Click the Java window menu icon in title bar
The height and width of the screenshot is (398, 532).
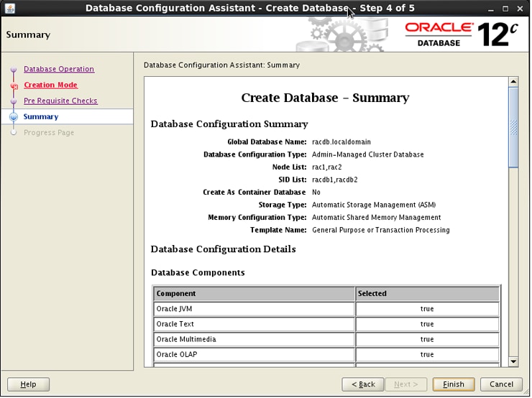tap(9, 9)
